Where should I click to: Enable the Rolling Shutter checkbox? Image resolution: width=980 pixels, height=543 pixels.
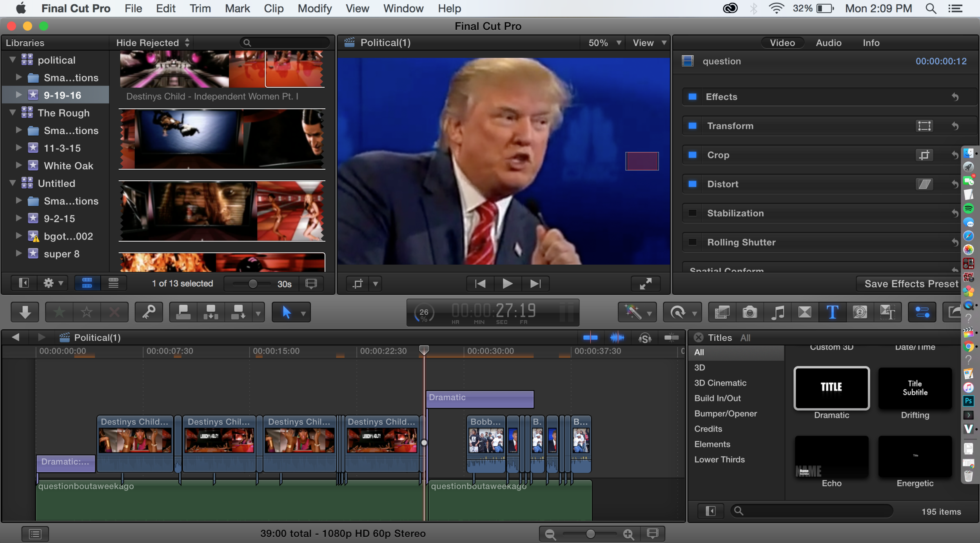[693, 242]
